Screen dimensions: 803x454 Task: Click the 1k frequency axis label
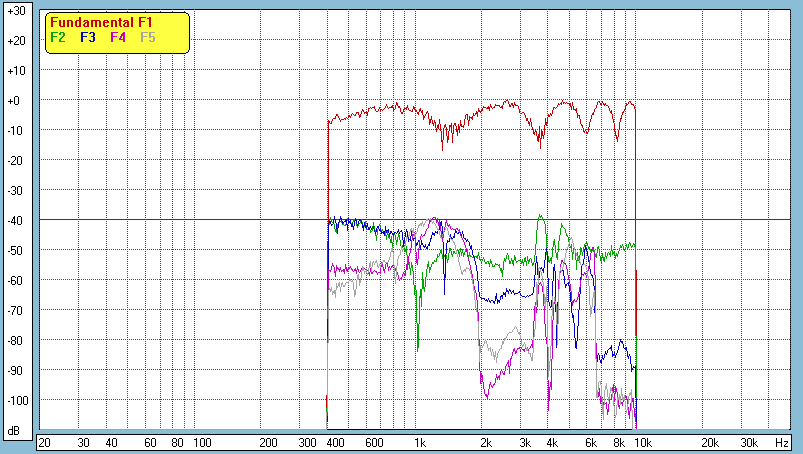pos(420,442)
